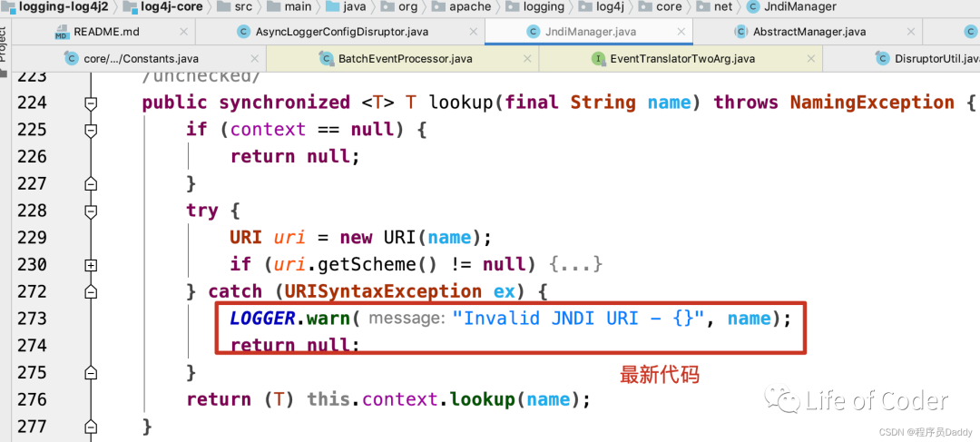This screenshot has width=980, height=442.
Task: Expand the folded block at line 230
Action: [x=92, y=265]
